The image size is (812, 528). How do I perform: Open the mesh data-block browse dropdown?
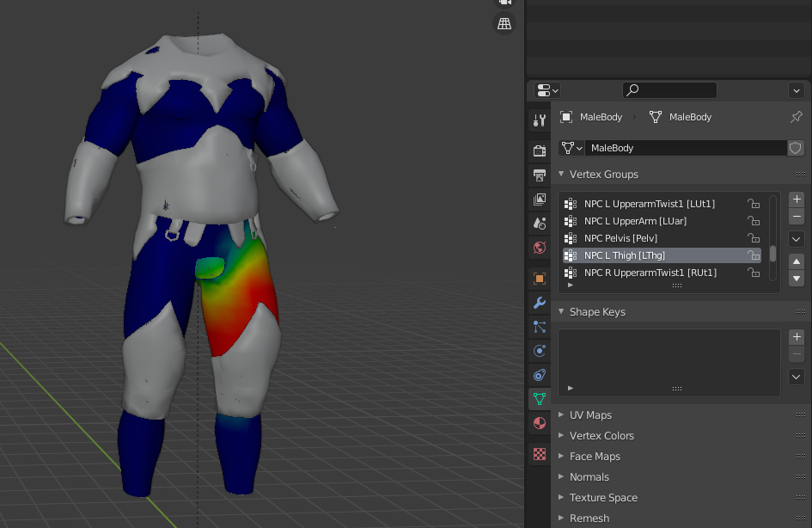click(x=571, y=148)
